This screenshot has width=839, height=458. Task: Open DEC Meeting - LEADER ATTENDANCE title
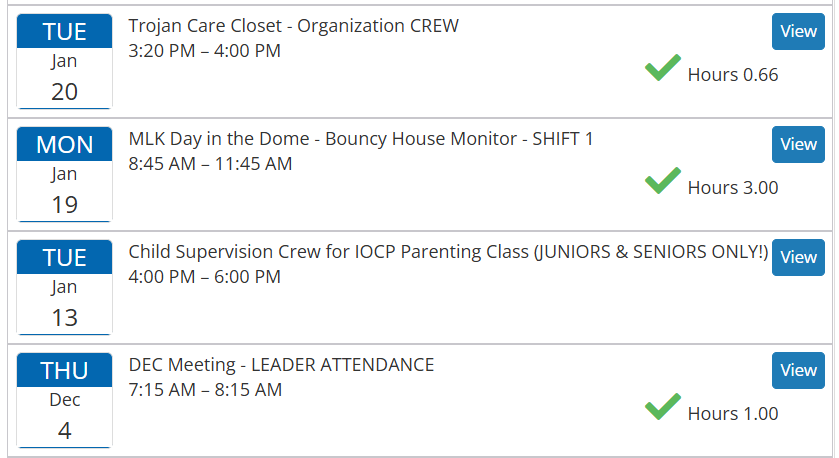(x=281, y=365)
